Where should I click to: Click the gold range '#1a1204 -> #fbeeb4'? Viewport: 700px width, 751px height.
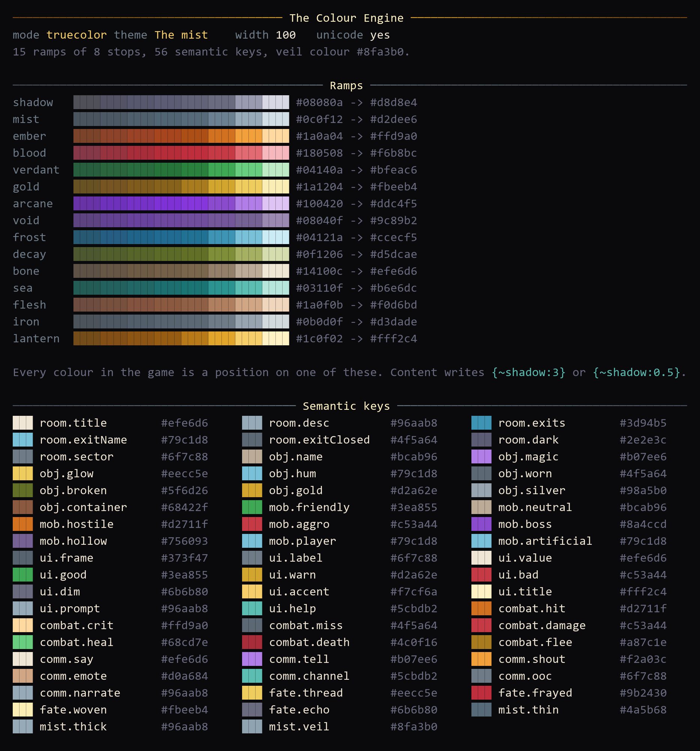tap(356, 187)
